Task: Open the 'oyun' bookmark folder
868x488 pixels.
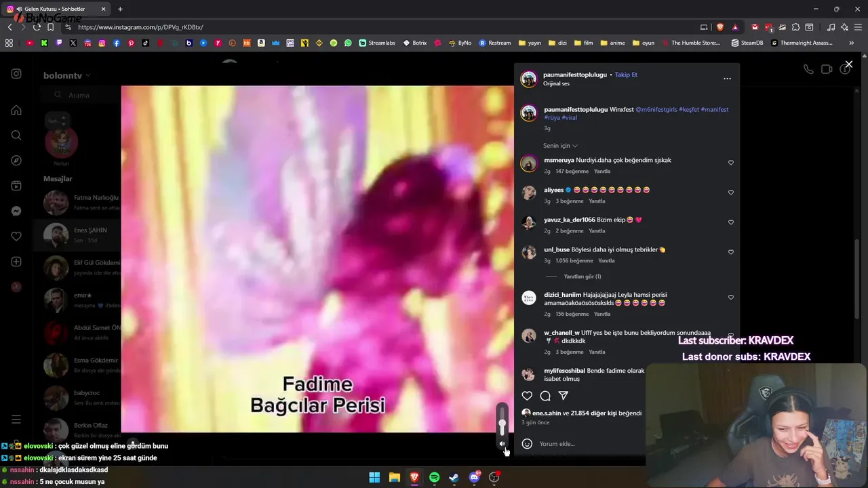Action: (644, 43)
